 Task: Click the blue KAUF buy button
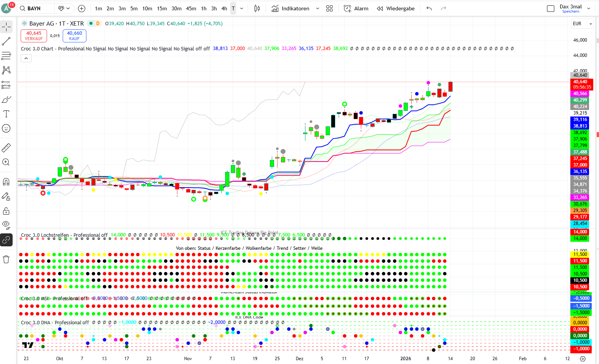(x=74, y=36)
